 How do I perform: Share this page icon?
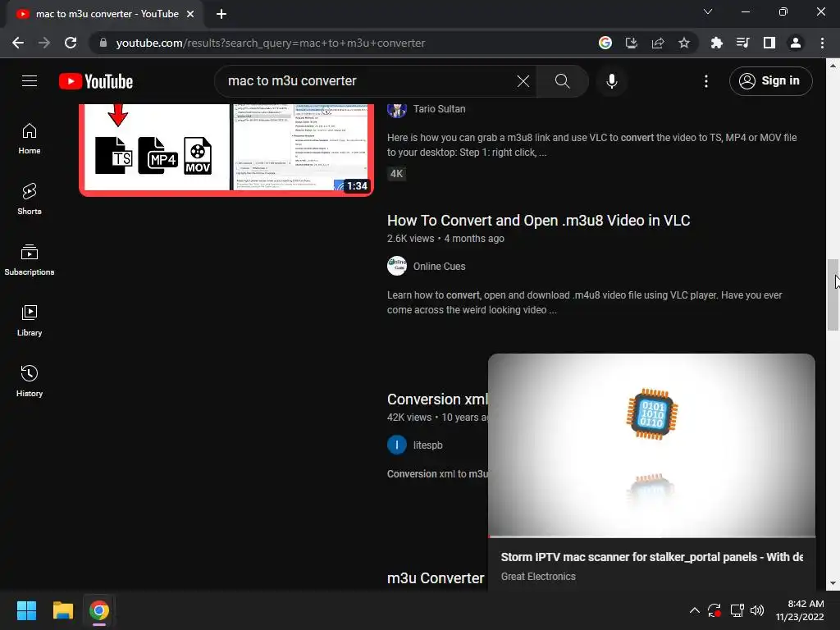[x=657, y=43]
